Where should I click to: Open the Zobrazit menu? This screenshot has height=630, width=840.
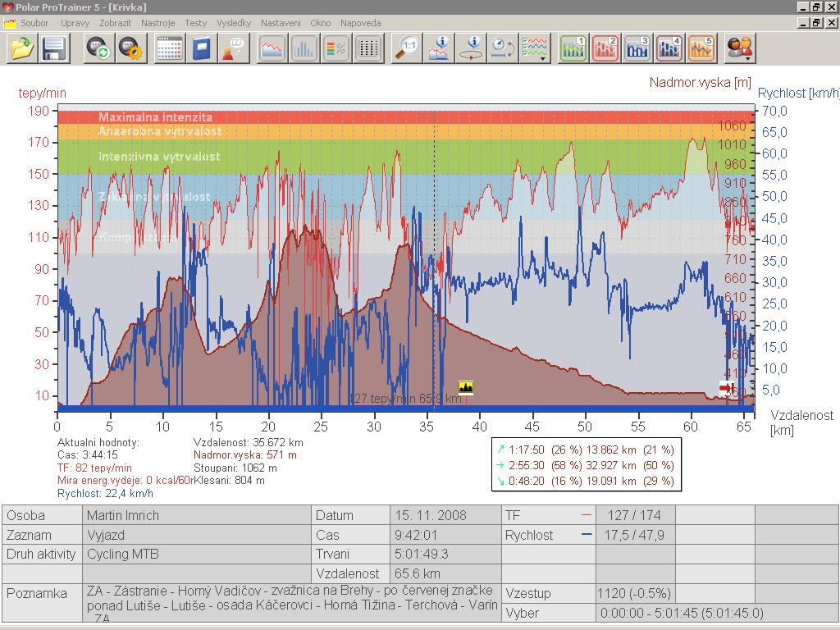[115, 23]
